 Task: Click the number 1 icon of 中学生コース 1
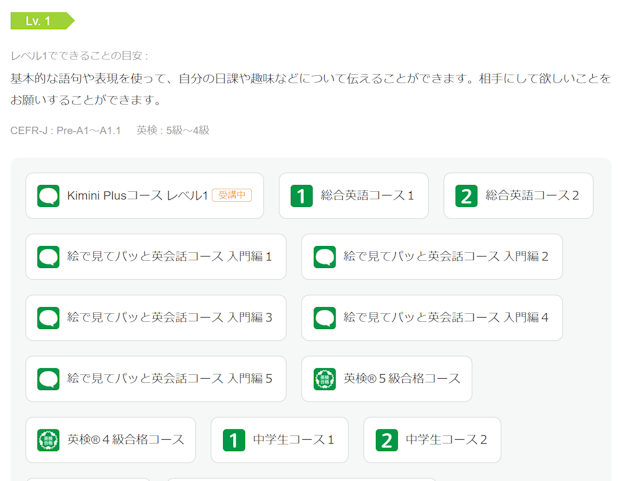pyautogui.click(x=234, y=440)
